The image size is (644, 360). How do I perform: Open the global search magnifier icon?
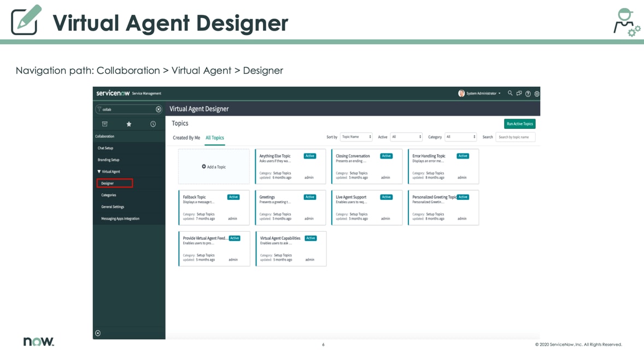point(510,93)
